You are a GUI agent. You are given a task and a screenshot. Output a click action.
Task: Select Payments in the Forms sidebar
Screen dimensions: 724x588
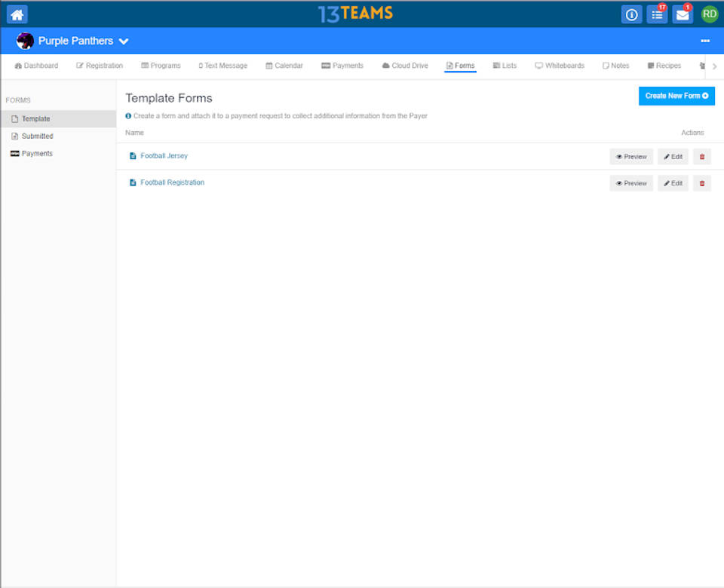point(37,154)
